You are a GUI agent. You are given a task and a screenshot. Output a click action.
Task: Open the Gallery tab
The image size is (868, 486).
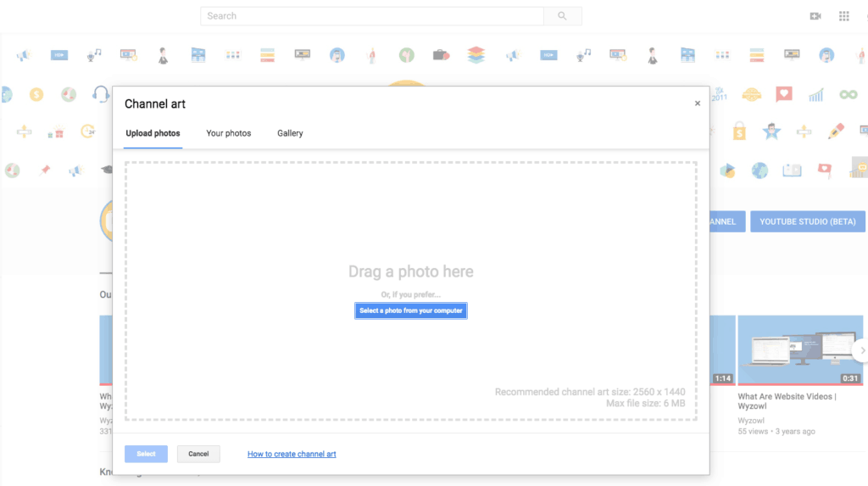coord(290,133)
